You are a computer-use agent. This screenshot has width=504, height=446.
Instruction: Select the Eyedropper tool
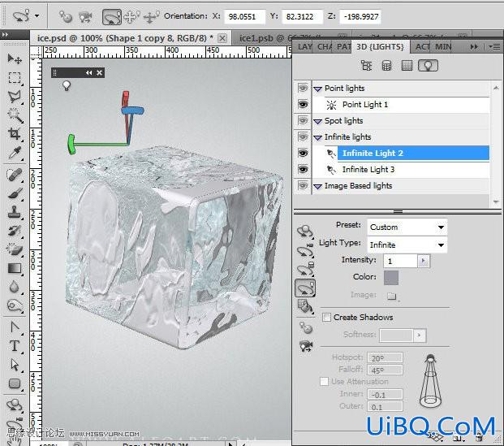pos(15,153)
